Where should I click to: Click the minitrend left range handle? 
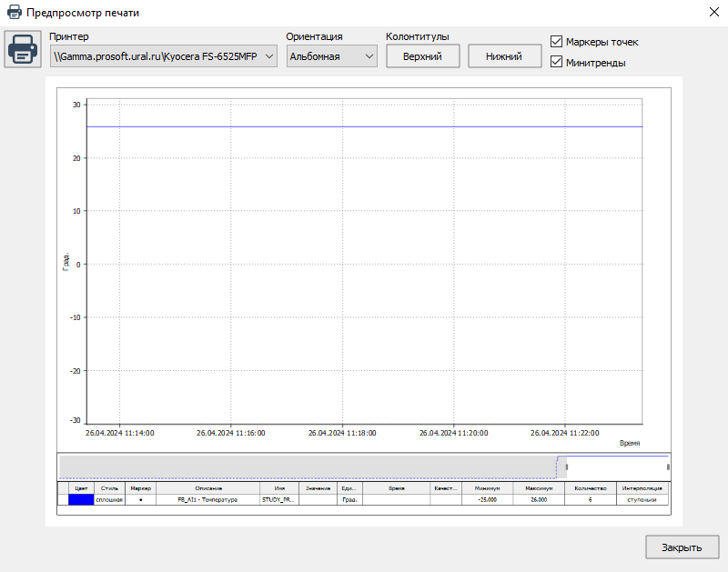[x=566, y=467]
